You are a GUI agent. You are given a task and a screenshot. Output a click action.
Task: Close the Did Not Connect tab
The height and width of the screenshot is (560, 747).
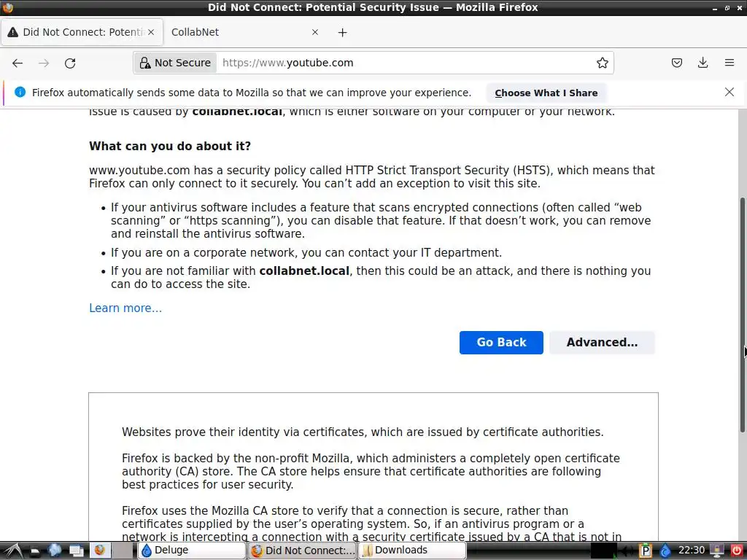point(151,32)
